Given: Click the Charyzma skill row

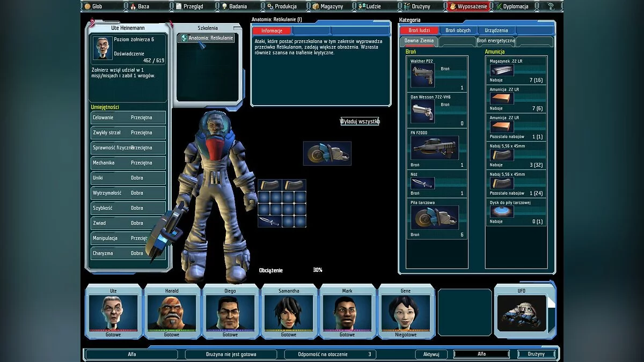Looking at the screenshot, I should (128, 253).
